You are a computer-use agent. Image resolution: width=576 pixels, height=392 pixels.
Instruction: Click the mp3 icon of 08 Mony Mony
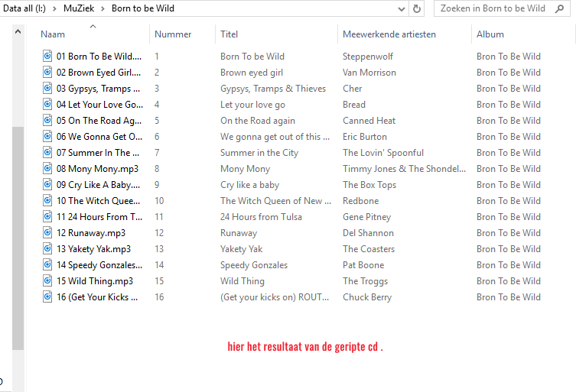point(47,168)
